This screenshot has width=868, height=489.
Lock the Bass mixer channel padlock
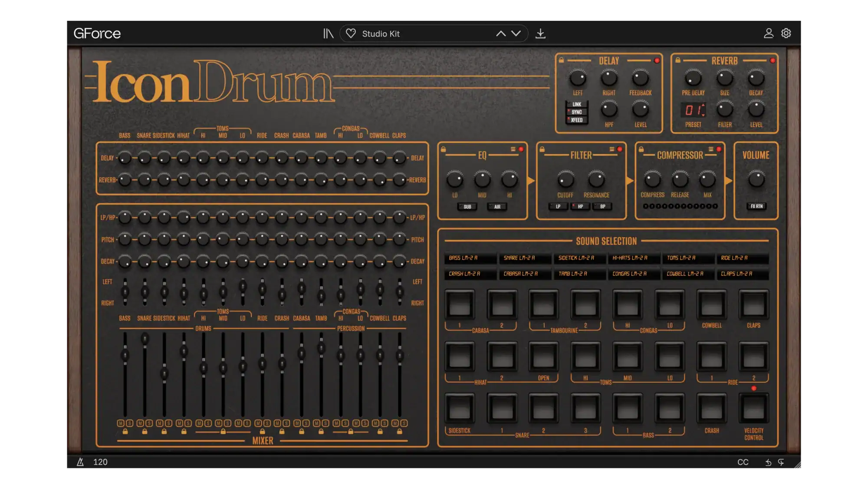[125, 432]
